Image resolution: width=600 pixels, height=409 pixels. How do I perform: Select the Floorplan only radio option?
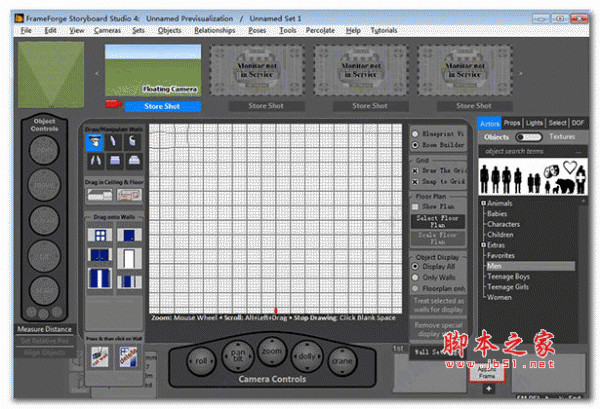[x=415, y=288]
